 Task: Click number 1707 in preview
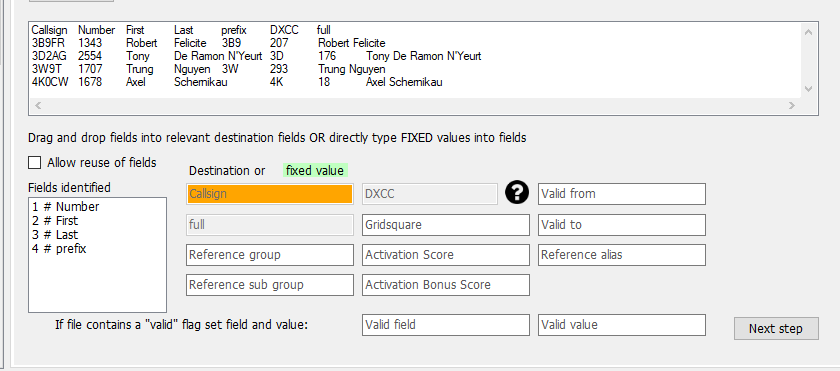click(90, 69)
